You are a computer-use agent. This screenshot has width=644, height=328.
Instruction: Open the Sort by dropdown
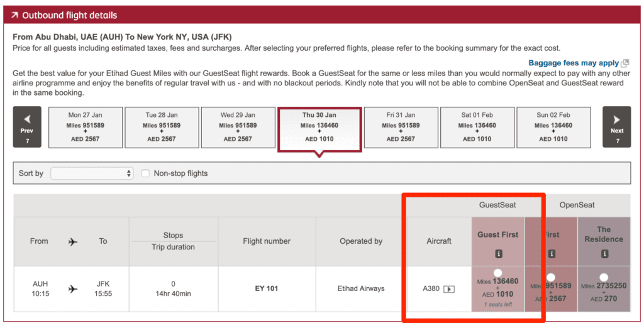tap(92, 173)
